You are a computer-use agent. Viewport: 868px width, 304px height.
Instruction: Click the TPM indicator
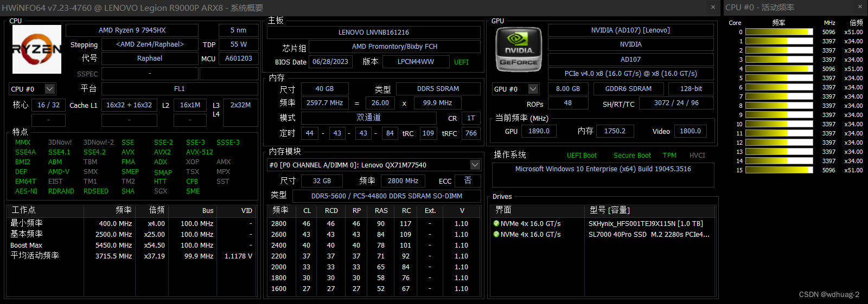coord(669,156)
